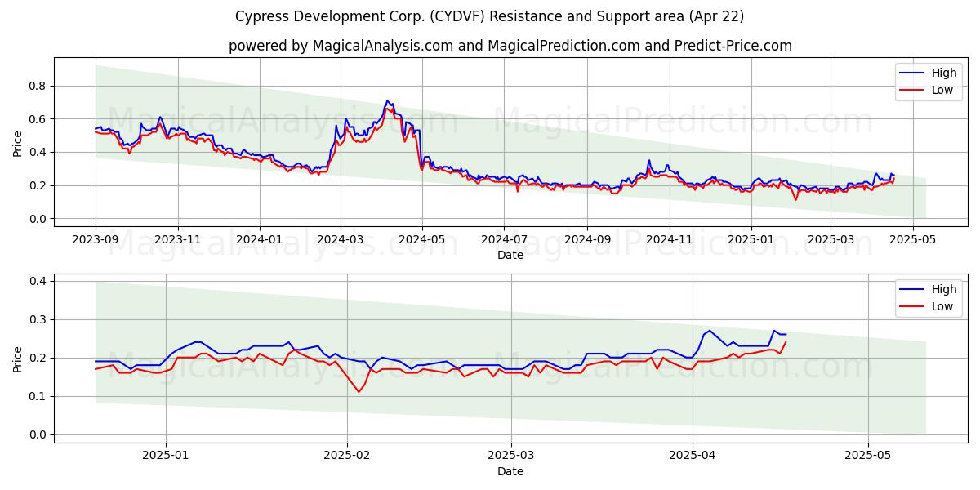Click the '2024-03' date tick label
Viewport: 980px width, 490px height.
pyautogui.click(x=340, y=240)
